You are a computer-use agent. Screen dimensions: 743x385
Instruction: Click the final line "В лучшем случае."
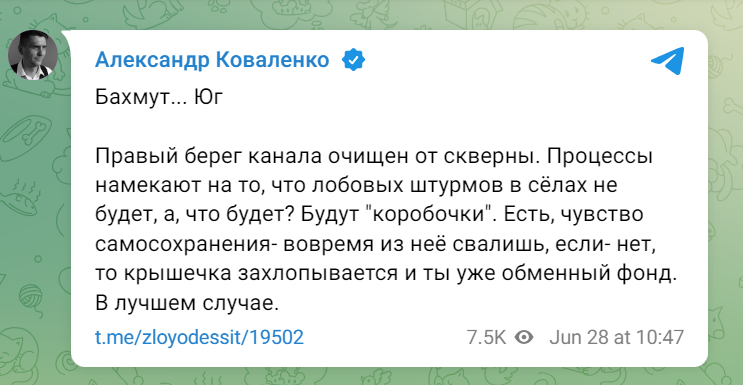click(186, 303)
